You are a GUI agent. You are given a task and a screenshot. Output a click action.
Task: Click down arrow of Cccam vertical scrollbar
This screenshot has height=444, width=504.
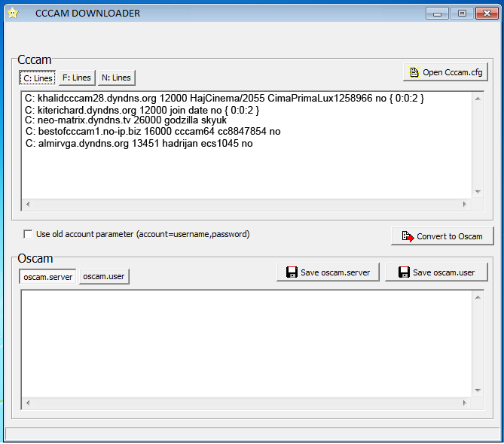click(478, 192)
